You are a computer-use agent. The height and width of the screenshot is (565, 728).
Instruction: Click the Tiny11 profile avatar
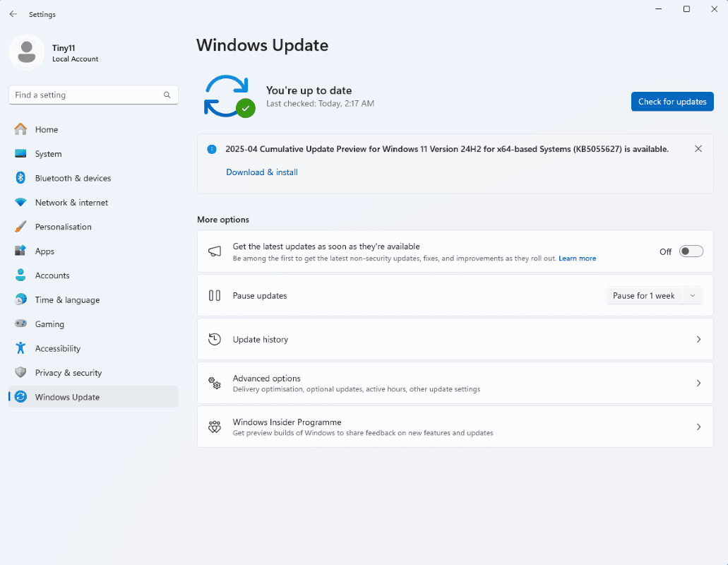26,52
